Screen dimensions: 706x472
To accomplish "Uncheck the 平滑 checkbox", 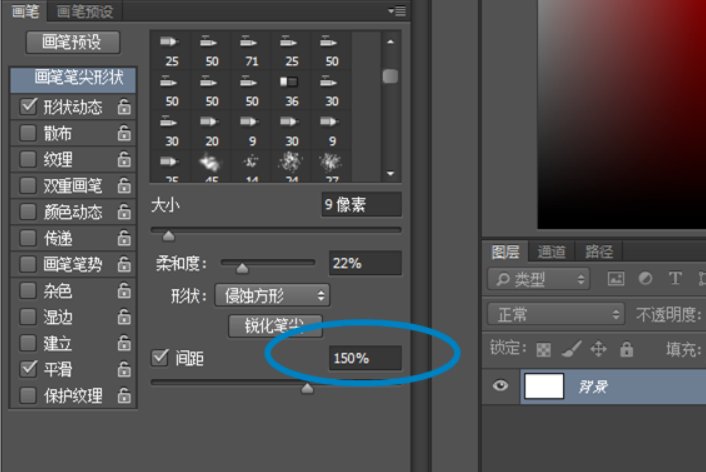I will click(x=28, y=369).
